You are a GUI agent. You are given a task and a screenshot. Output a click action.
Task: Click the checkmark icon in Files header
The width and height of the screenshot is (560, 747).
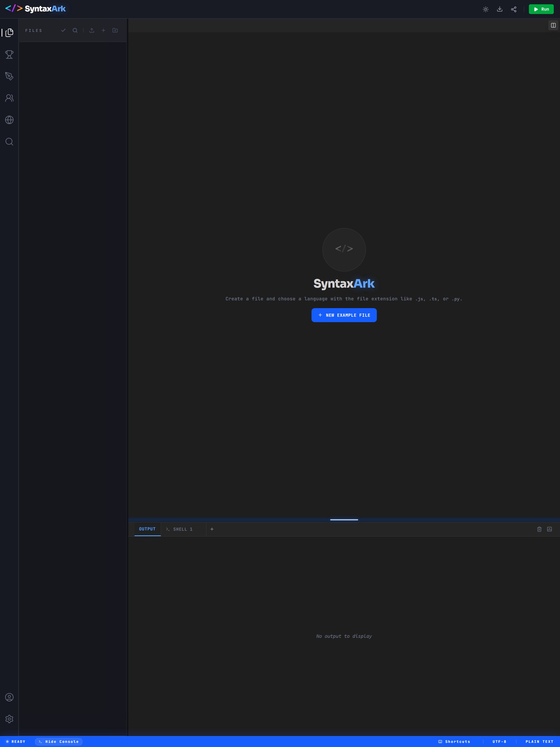(64, 30)
